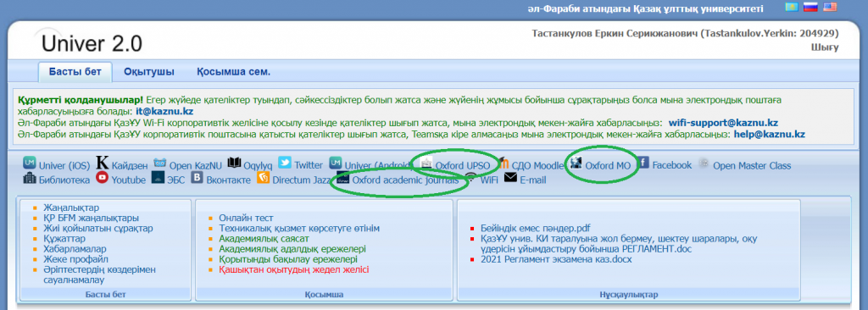Open the Қосымша сем. tab
The image size is (868, 310).
(x=234, y=72)
